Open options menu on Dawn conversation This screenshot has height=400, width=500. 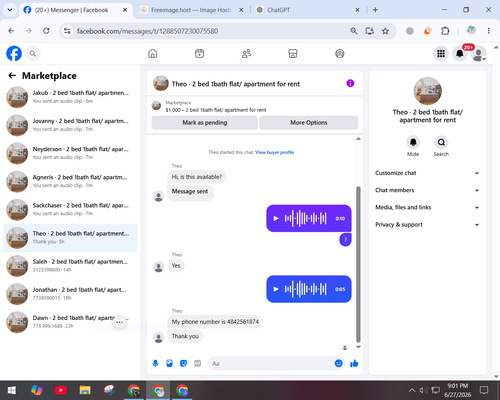point(119,322)
